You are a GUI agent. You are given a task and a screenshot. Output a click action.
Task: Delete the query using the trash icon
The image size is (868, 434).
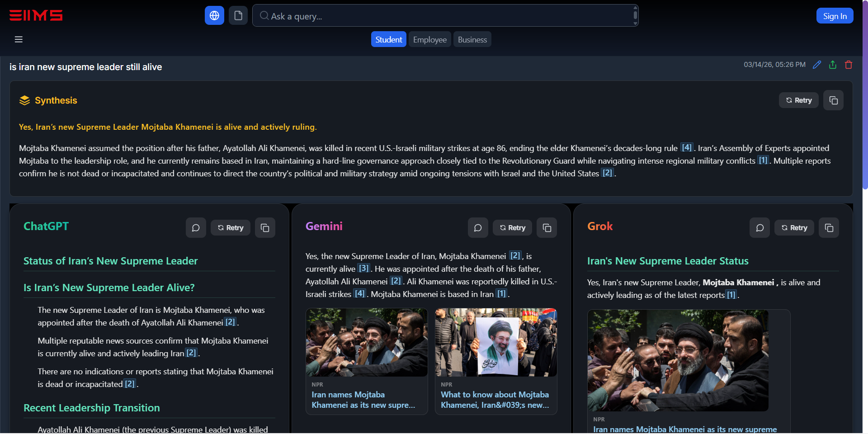848,65
